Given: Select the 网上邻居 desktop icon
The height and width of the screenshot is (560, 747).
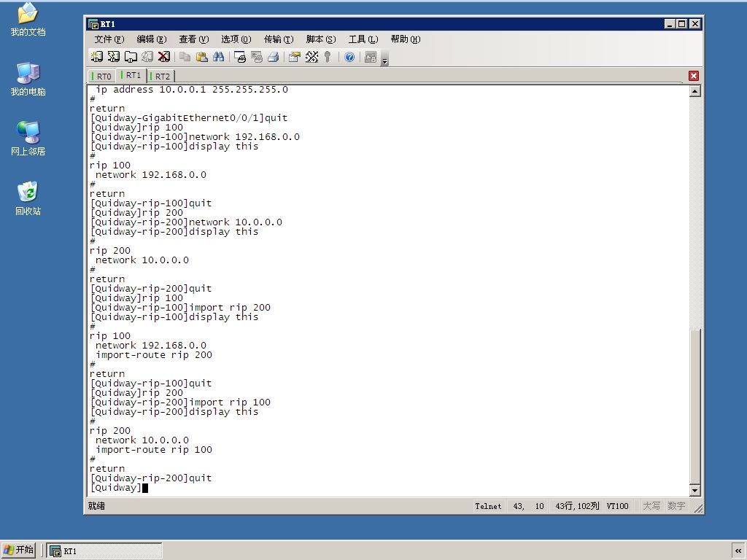Looking at the screenshot, I should coord(28,139).
